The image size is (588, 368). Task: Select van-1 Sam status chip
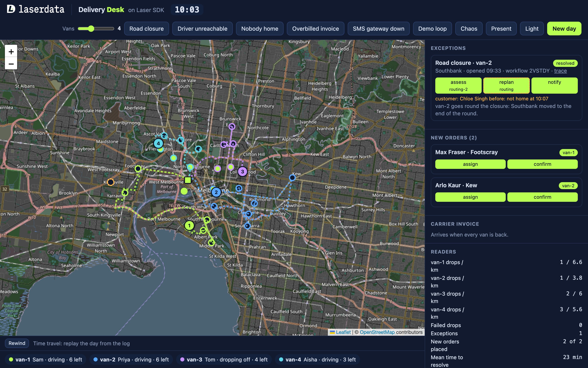(x=46, y=359)
